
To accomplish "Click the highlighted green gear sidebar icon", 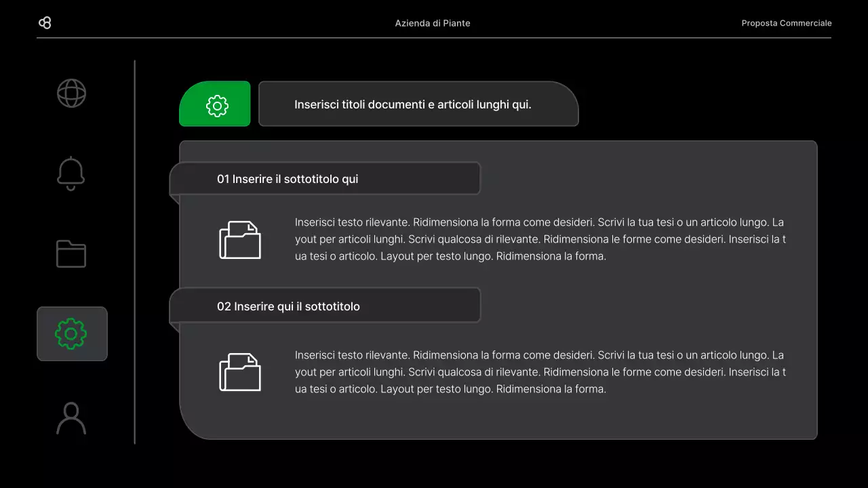I will pos(72,333).
